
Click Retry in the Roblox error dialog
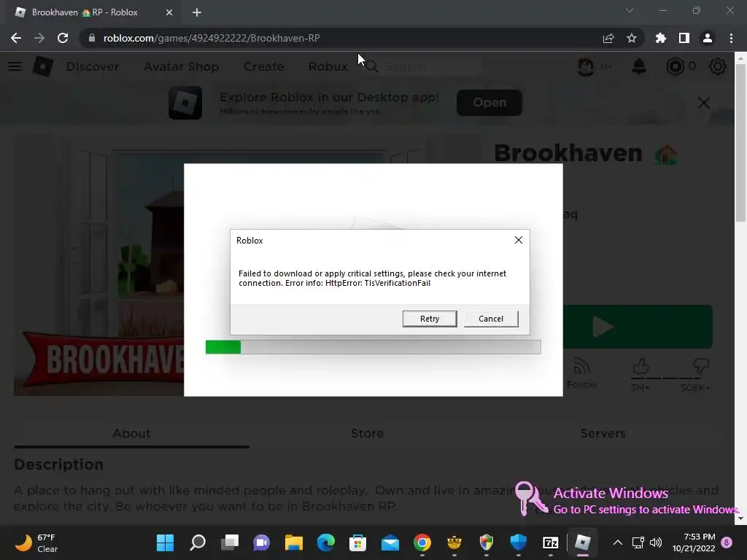pyautogui.click(x=429, y=319)
